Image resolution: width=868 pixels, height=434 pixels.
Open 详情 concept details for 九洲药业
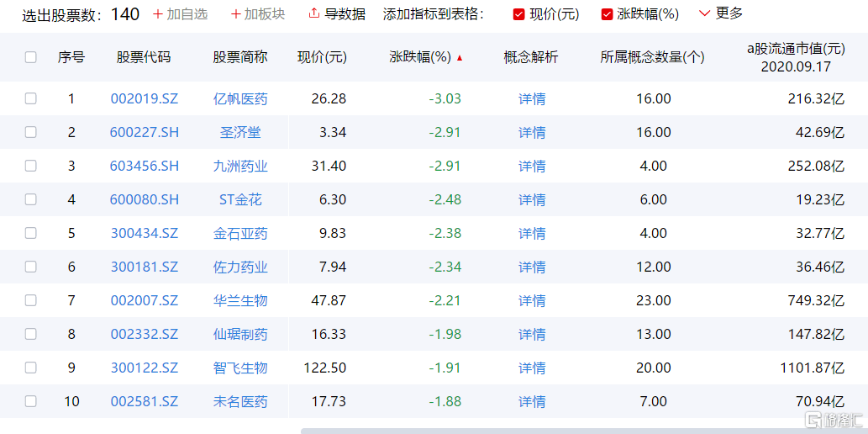(532, 166)
